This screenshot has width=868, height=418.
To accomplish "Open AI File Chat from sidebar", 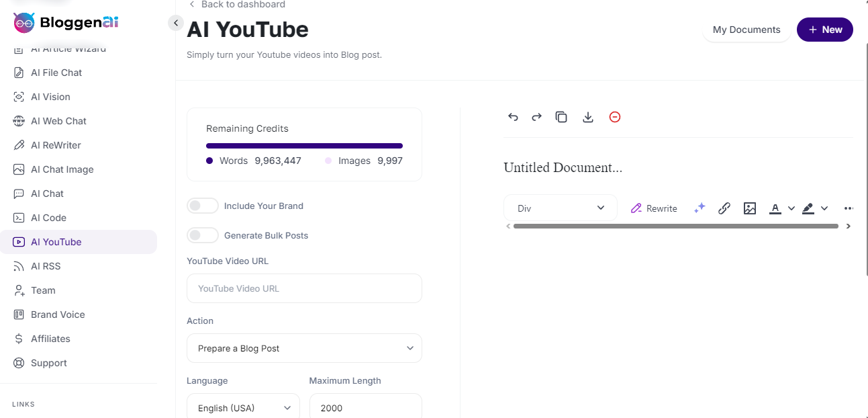I will [x=79, y=73].
